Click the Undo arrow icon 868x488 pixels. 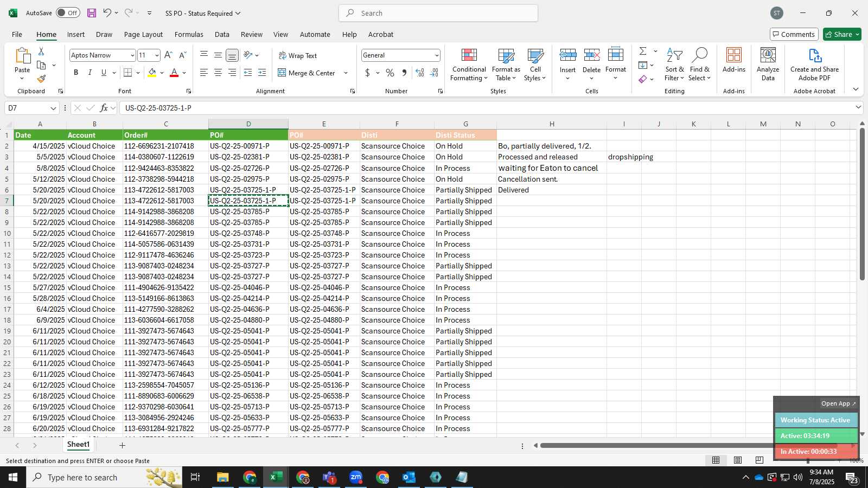[x=107, y=13]
